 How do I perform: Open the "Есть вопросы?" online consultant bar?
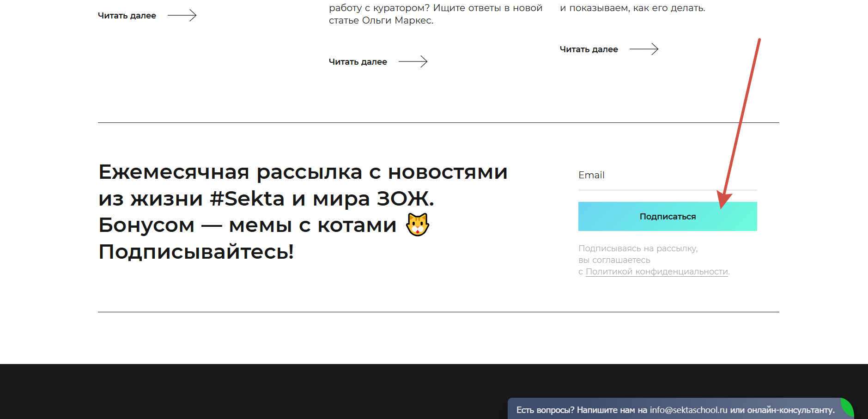(x=680, y=409)
